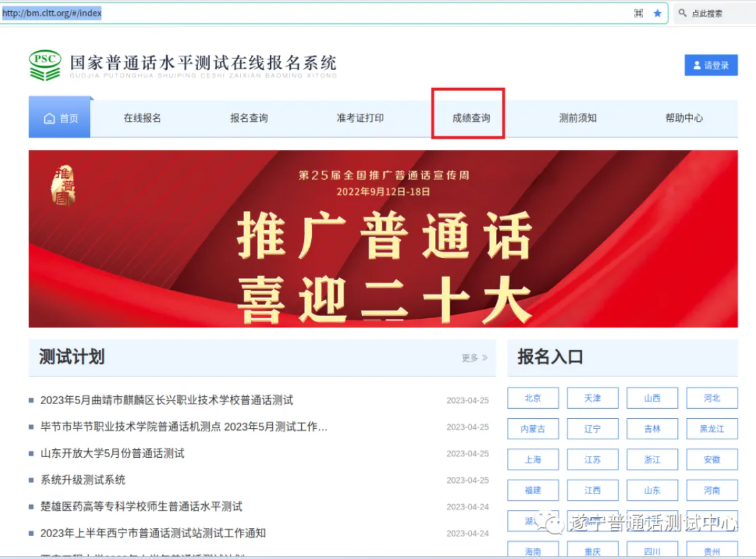This screenshot has width=756, height=559.
Task: Click the red 推普周 seal on banner
Action: [64, 186]
